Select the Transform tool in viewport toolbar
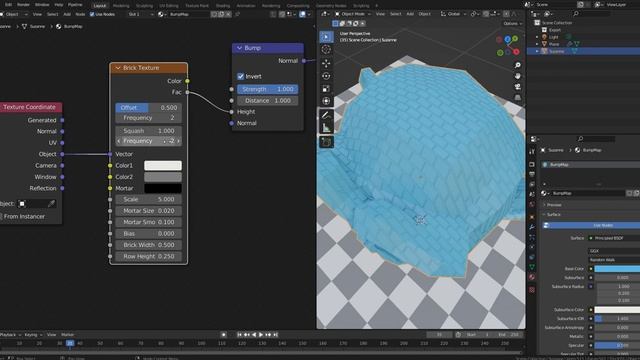This screenshot has height=360, width=640. [x=326, y=101]
